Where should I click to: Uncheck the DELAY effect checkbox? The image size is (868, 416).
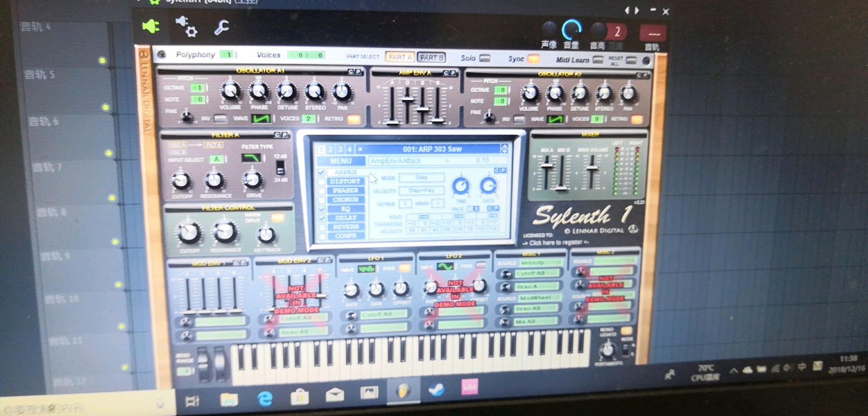322,218
